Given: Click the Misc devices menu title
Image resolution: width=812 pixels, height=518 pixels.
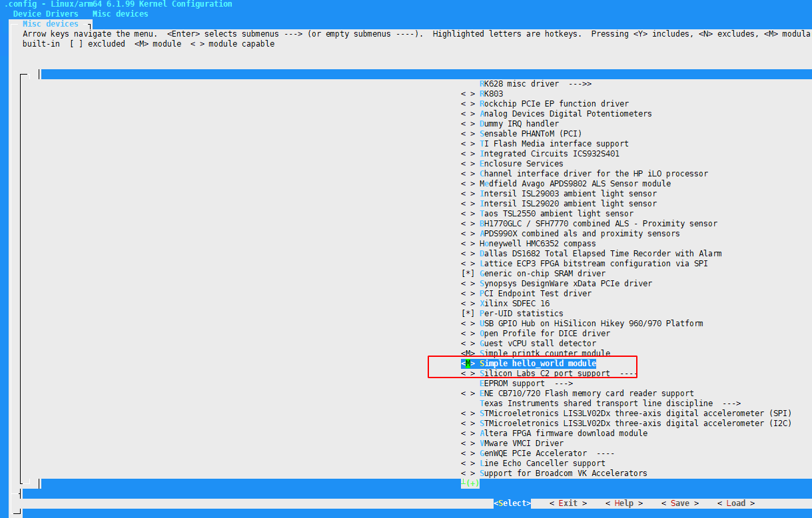Looking at the screenshot, I should tap(51, 24).
